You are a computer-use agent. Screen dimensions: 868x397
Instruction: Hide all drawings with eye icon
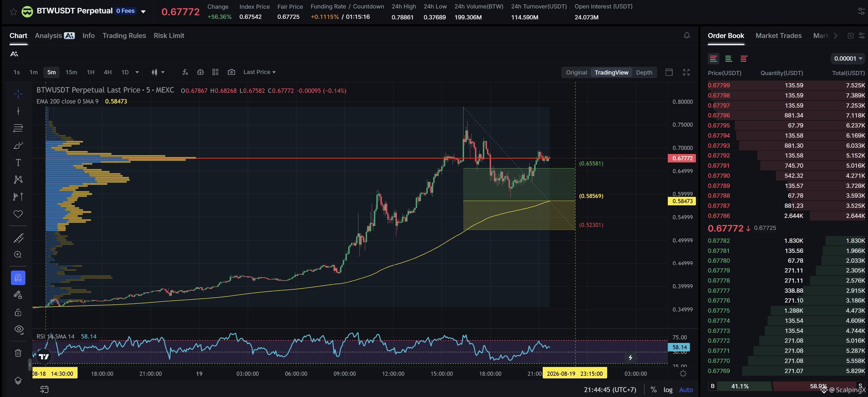(x=19, y=329)
